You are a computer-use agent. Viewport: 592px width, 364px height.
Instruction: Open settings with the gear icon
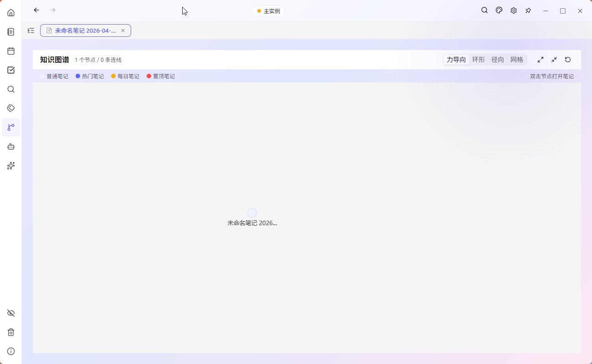pyautogui.click(x=514, y=10)
